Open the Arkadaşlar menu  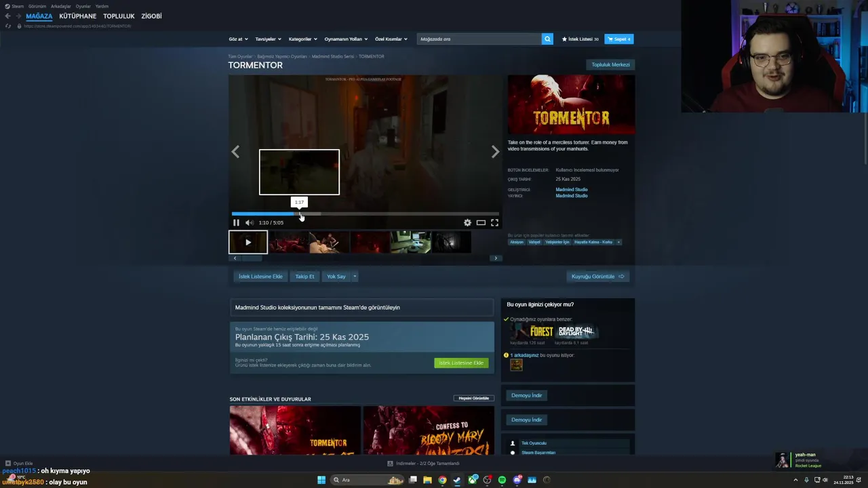[61, 6]
